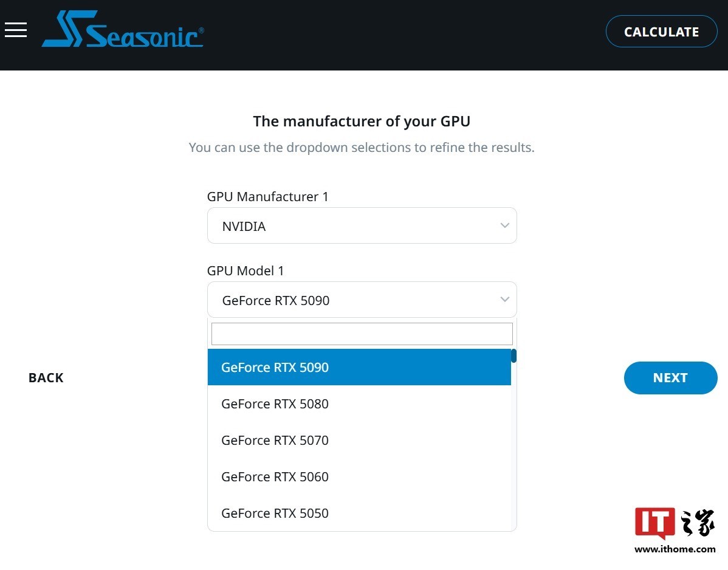Click the www.ithome.com watermark text

[675, 549]
